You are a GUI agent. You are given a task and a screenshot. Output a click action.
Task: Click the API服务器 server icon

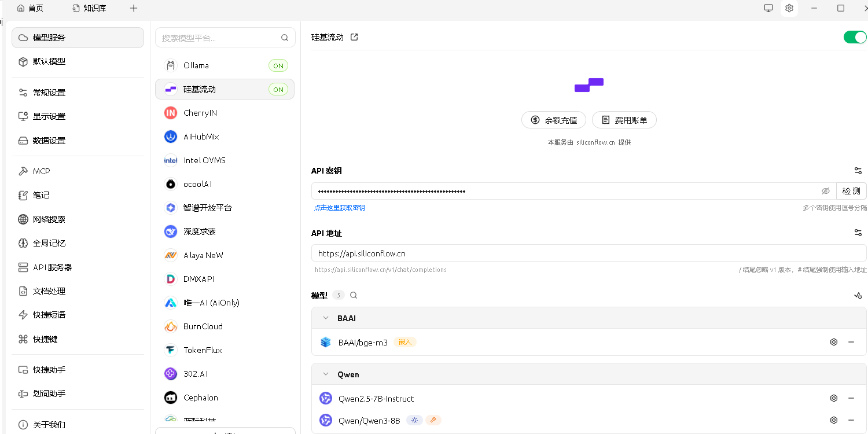coord(23,267)
